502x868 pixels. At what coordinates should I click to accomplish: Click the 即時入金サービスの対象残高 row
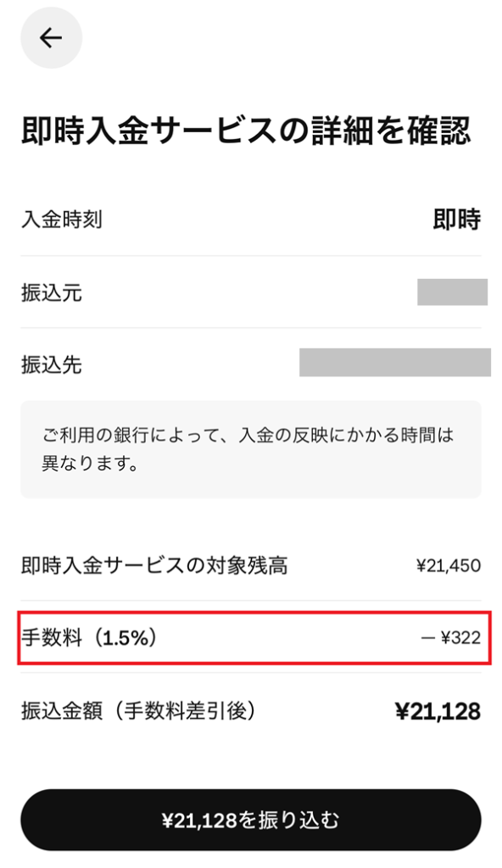250,565
